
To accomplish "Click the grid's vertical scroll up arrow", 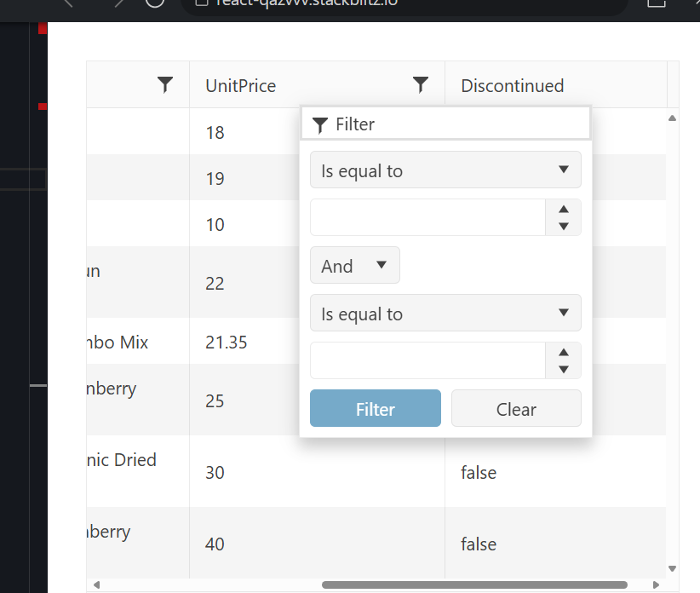I will (x=672, y=118).
